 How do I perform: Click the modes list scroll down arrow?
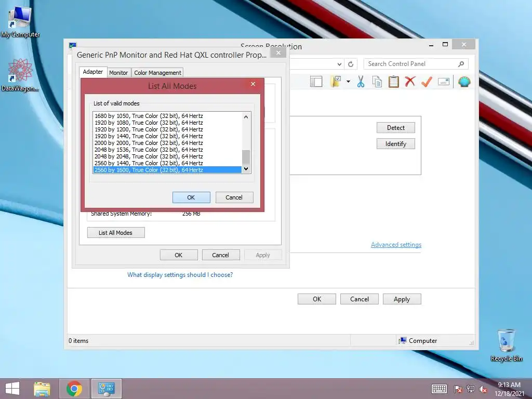click(246, 169)
